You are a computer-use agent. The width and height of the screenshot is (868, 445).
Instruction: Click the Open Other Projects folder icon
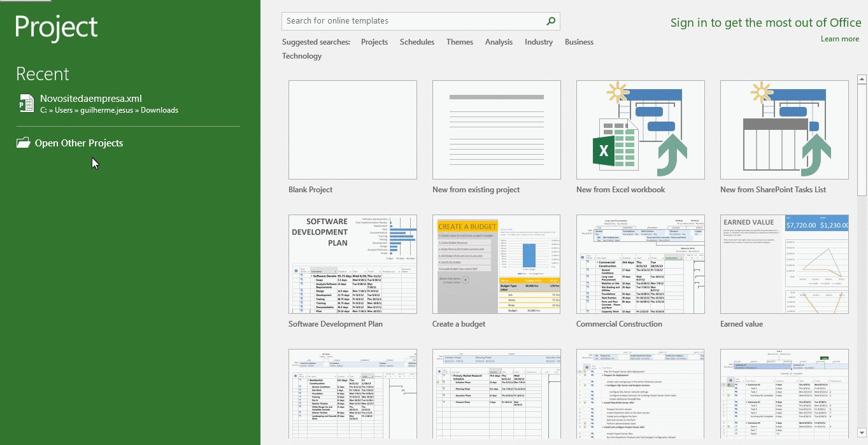[x=24, y=143]
